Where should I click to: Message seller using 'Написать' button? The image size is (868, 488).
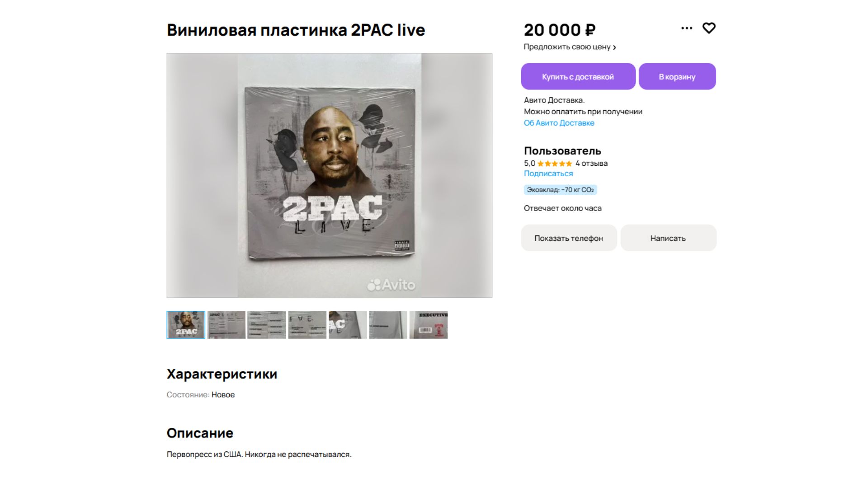pos(668,238)
